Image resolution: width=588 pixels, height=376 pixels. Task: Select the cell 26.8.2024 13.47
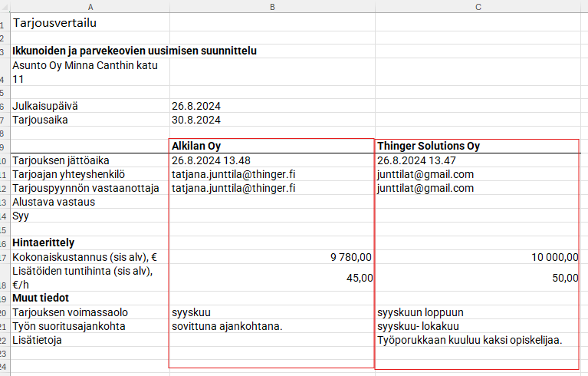pyautogui.click(x=478, y=160)
